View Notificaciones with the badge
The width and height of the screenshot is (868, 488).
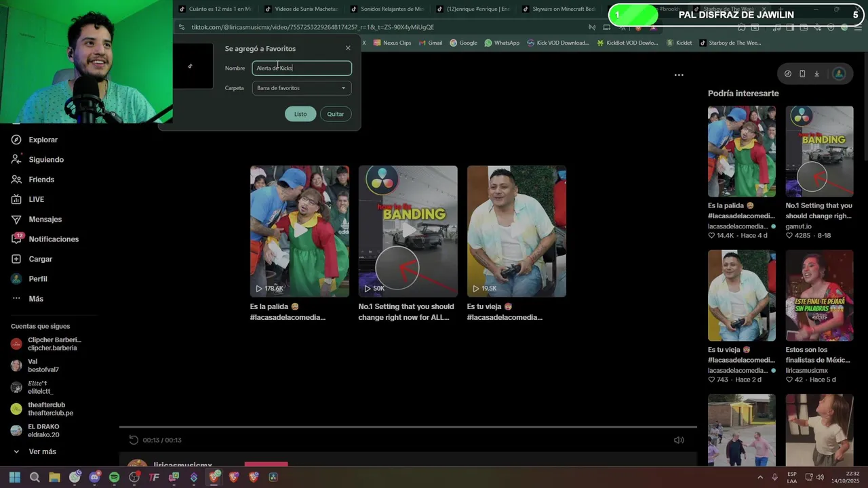45,239
